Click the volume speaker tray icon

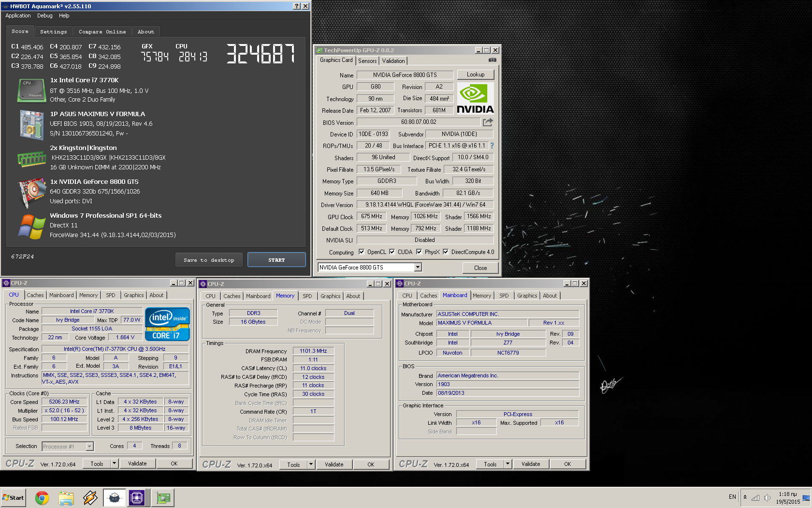767,497
